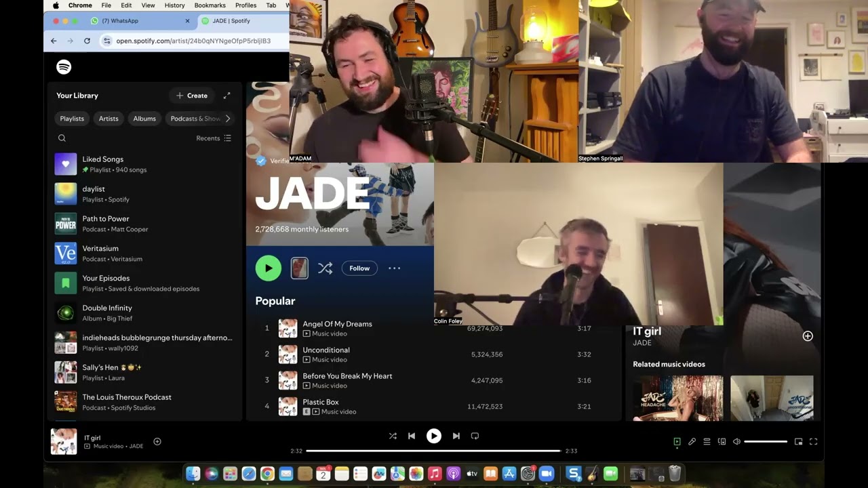
Task: Open the History menu in menu bar
Action: [174, 5]
